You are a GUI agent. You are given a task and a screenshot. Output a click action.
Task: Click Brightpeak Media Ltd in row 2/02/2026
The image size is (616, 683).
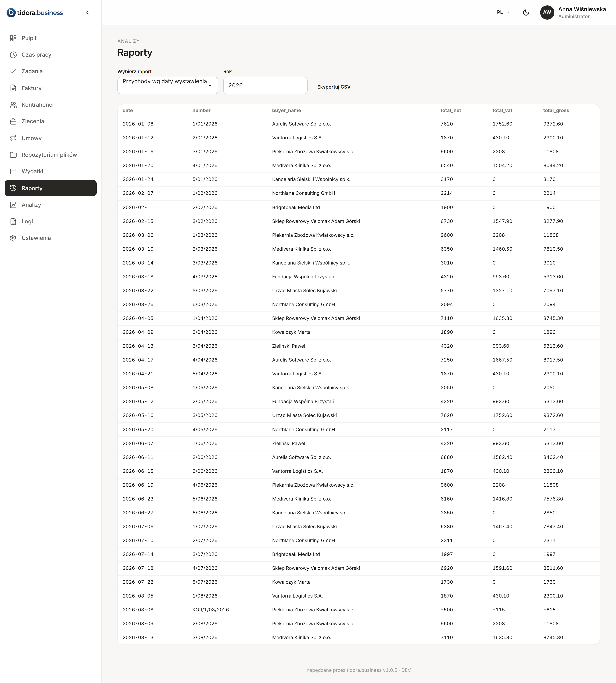pyautogui.click(x=296, y=208)
